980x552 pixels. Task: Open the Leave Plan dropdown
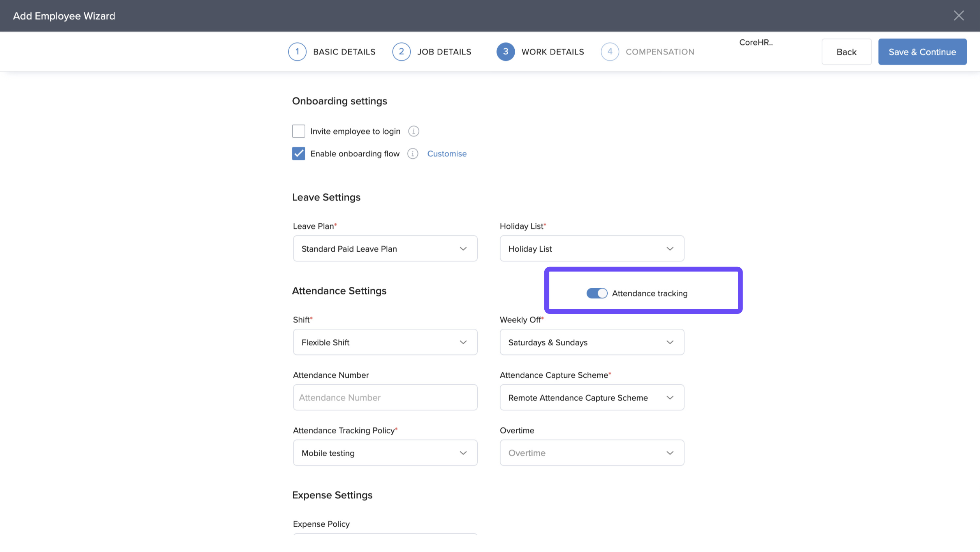tap(385, 249)
